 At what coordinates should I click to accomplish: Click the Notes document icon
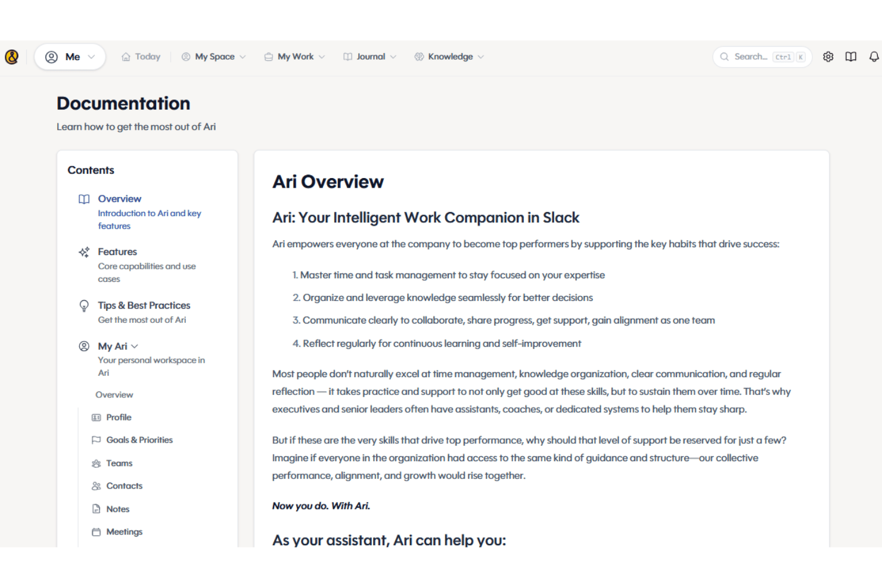pos(96,509)
